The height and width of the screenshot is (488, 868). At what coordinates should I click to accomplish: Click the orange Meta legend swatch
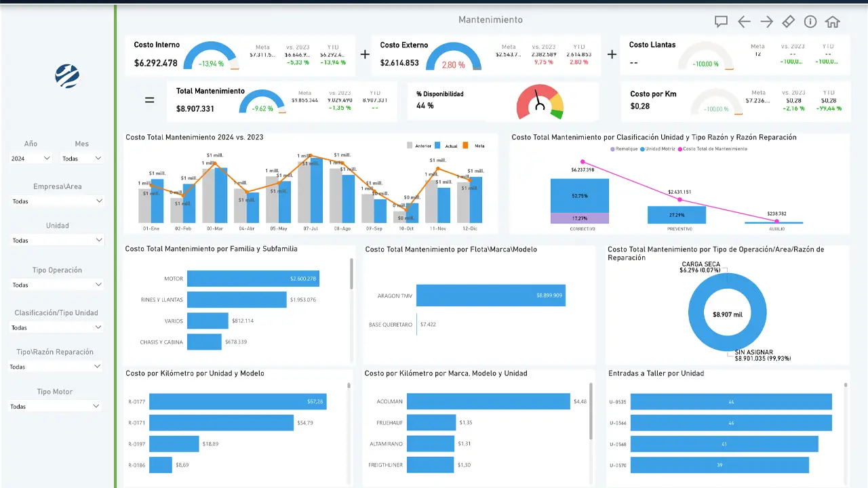(466, 145)
